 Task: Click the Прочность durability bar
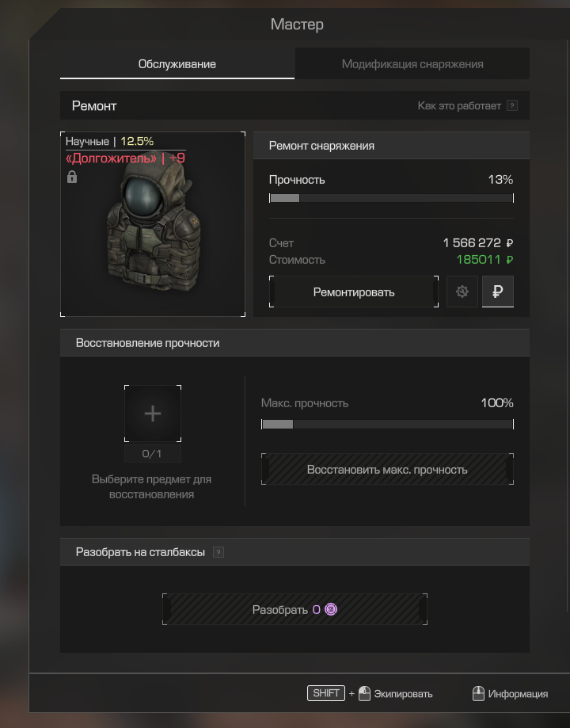coord(391,198)
